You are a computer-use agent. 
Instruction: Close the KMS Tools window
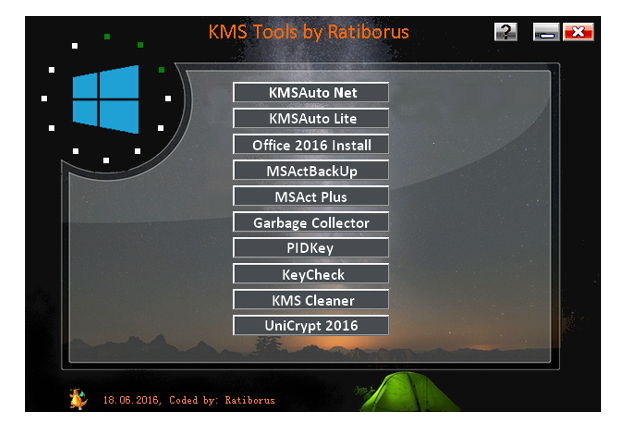[x=577, y=32]
